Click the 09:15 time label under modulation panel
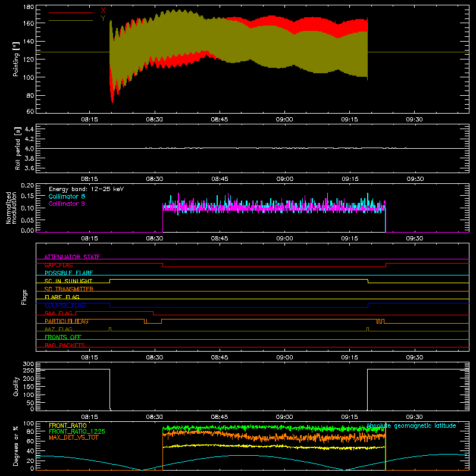 point(350,239)
